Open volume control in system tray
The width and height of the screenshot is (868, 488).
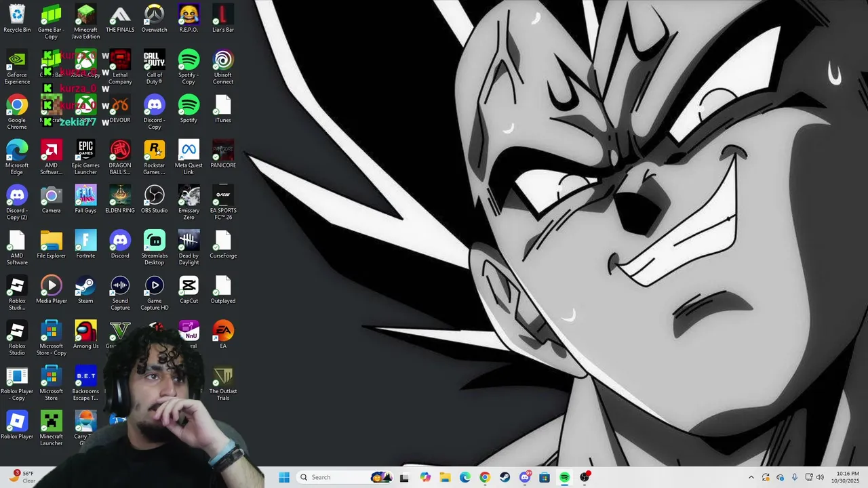click(821, 477)
